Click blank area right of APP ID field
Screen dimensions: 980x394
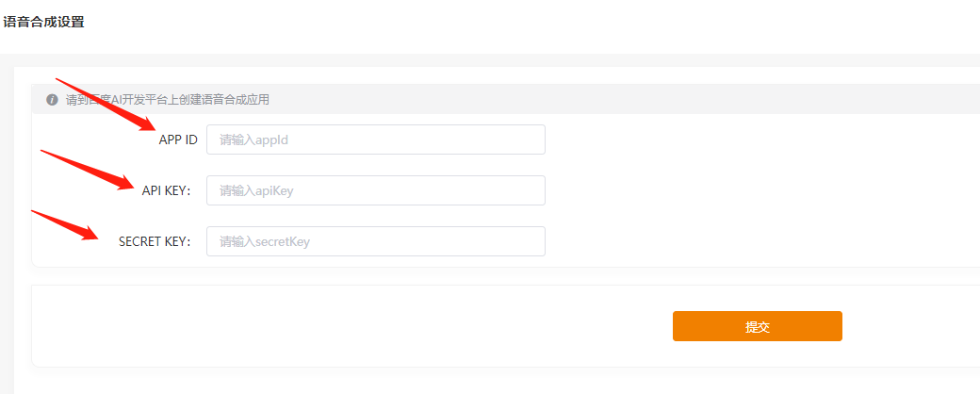pos(754,140)
